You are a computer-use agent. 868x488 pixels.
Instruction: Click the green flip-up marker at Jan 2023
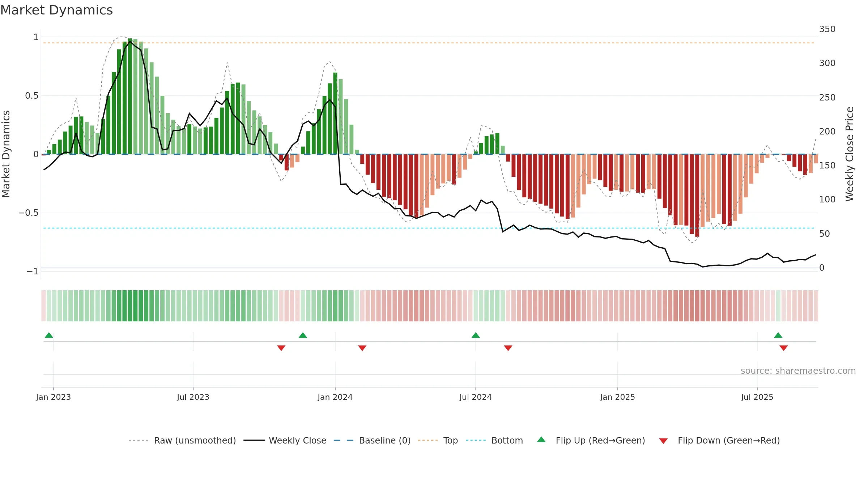tap(49, 335)
